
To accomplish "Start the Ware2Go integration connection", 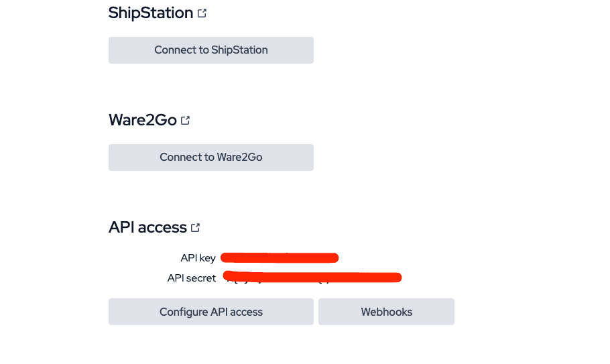I will 210,158.
